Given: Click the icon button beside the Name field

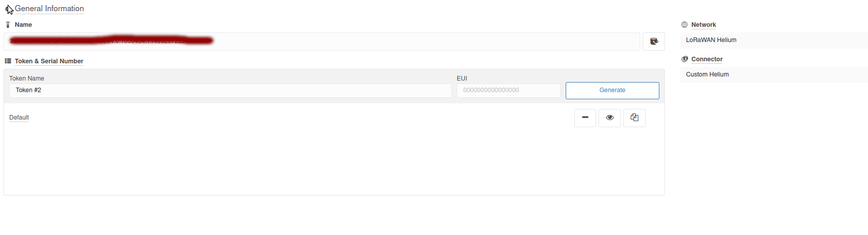Looking at the screenshot, I should click(653, 42).
